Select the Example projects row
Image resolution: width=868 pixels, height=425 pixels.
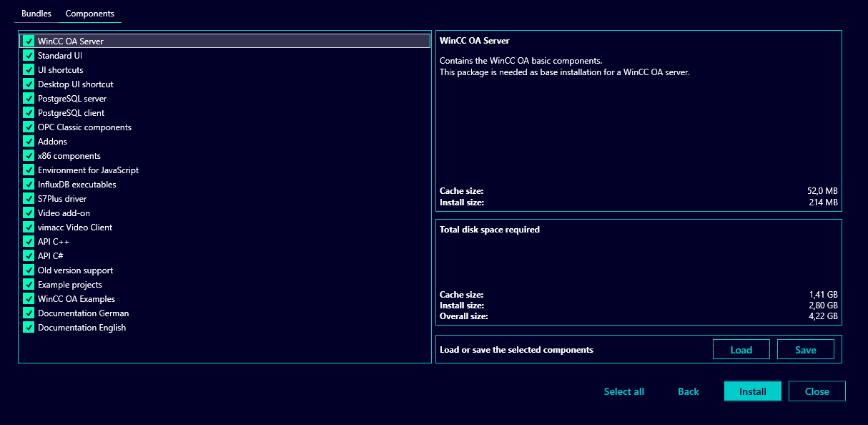point(70,285)
